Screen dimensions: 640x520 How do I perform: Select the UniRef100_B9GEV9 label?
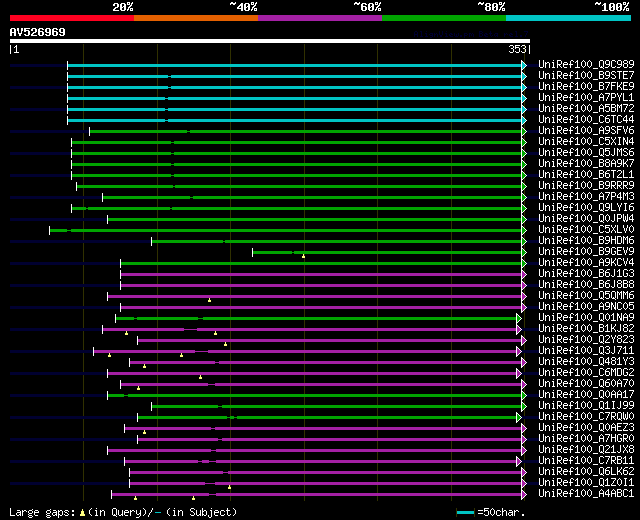(x=586, y=252)
